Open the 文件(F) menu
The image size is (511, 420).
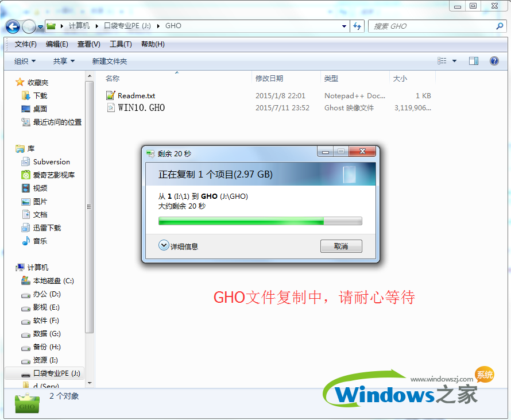(25, 44)
